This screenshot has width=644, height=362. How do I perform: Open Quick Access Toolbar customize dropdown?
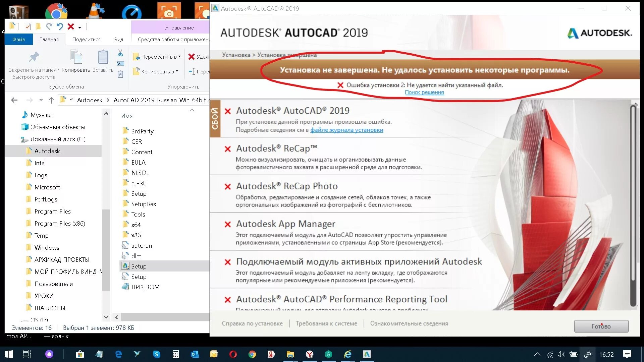click(79, 27)
